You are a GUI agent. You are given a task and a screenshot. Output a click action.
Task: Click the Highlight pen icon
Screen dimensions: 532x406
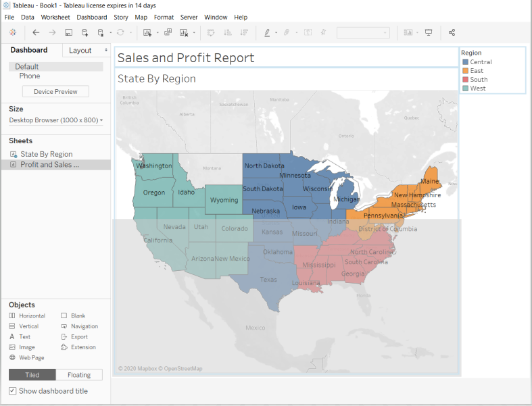(268, 32)
